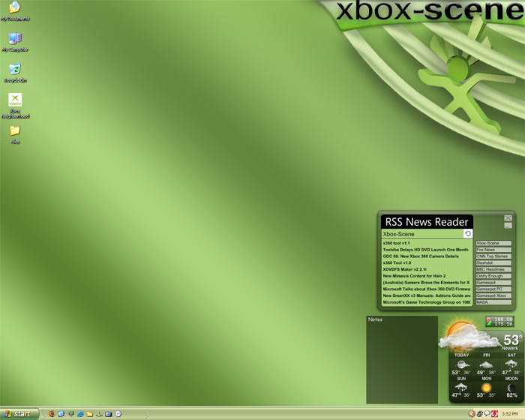Close the RSS News Reader widget
The width and height of the screenshot is (525, 420).
508,218
